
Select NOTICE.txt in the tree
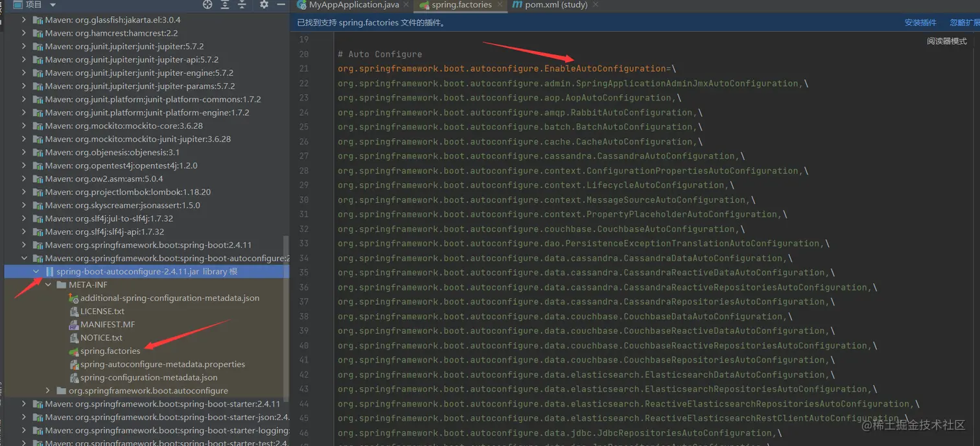tap(101, 338)
